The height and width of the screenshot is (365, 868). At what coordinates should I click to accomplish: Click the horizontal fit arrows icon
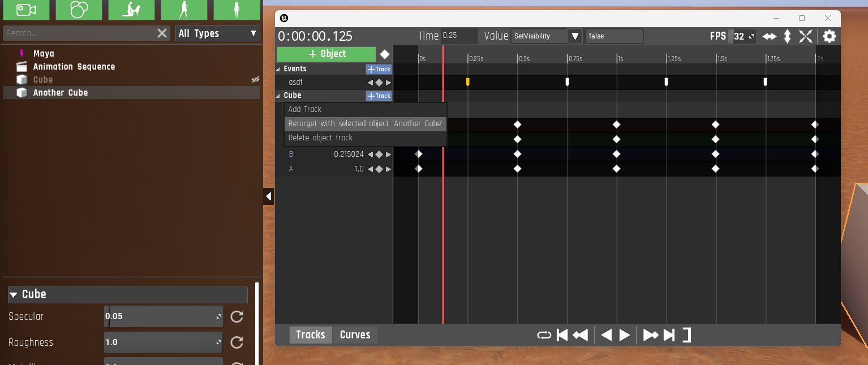pos(769,37)
